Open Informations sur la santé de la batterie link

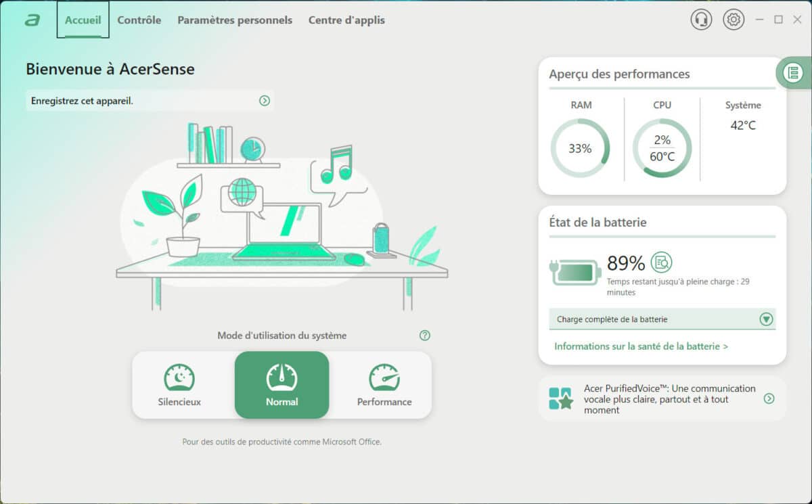point(641,346)
